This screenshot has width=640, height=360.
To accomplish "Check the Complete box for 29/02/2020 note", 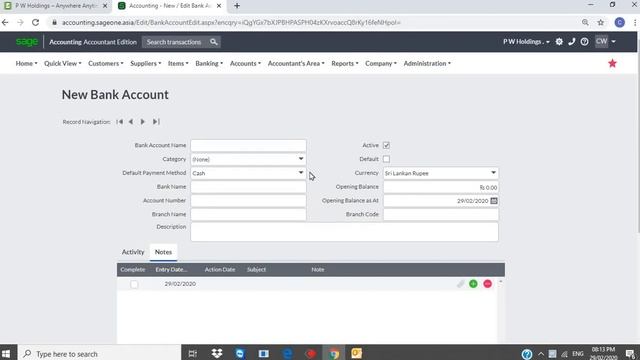I will coord(134,284).
